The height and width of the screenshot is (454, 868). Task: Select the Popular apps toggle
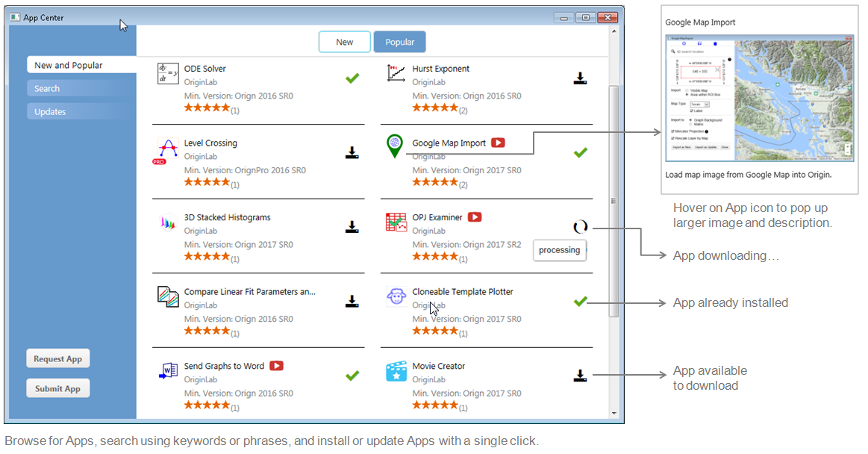(399, 42)
